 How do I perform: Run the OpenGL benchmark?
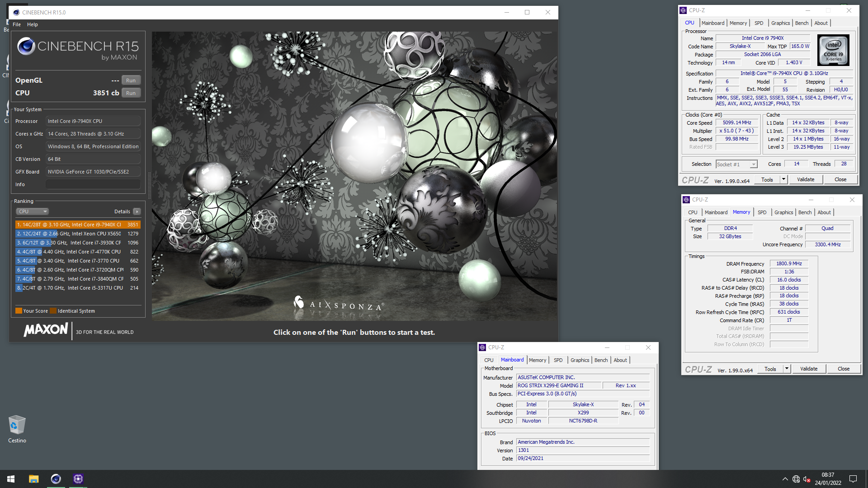tap(131, 80)
